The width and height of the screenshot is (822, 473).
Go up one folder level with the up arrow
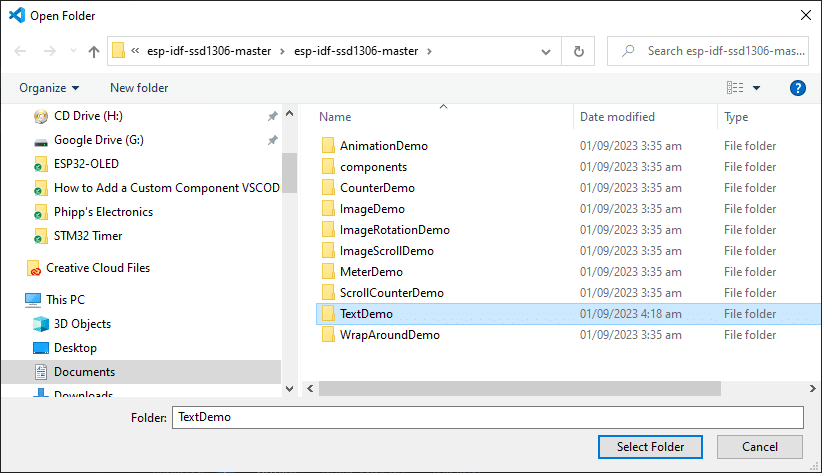94,51
